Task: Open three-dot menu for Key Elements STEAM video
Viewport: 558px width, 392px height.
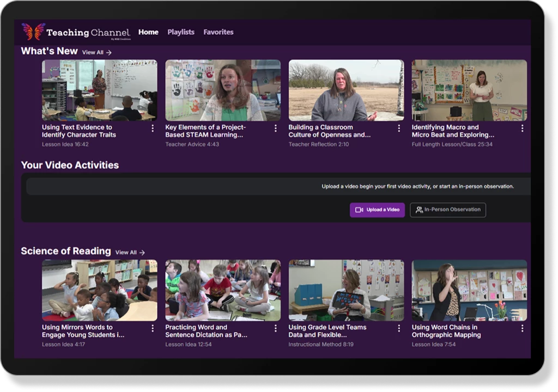Action: point(276,128)
